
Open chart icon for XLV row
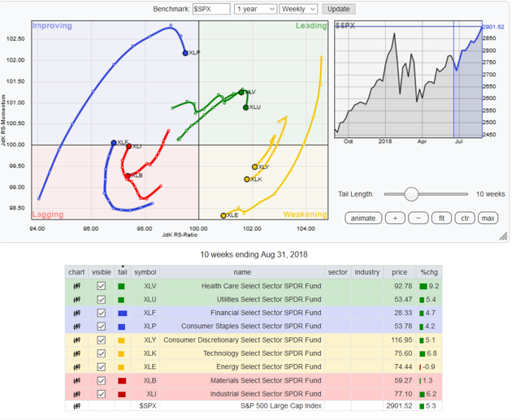point(76,286)
